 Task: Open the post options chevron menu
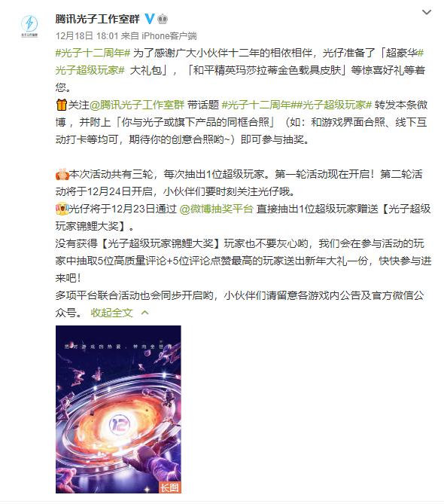(427, 12)
